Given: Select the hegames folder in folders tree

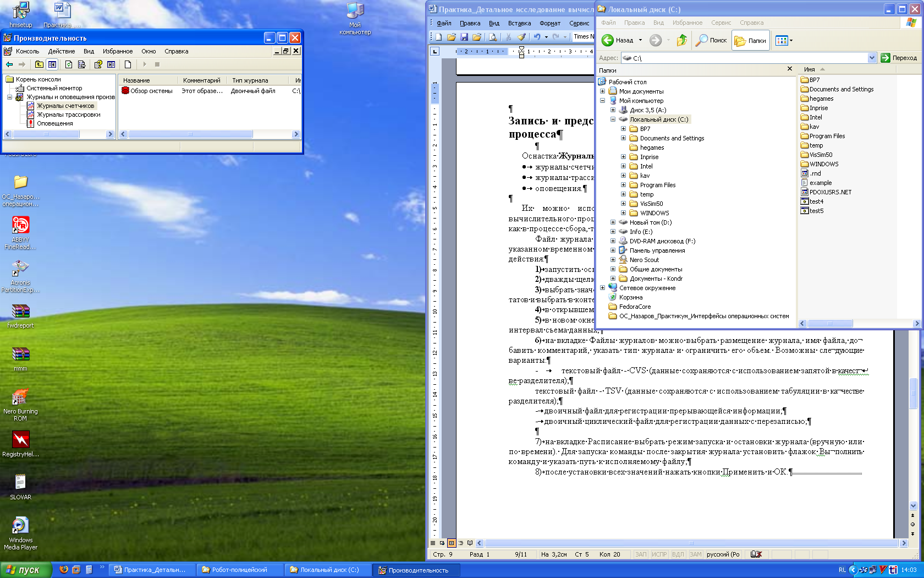Looking at the screenshot, I should click(652, 148).
